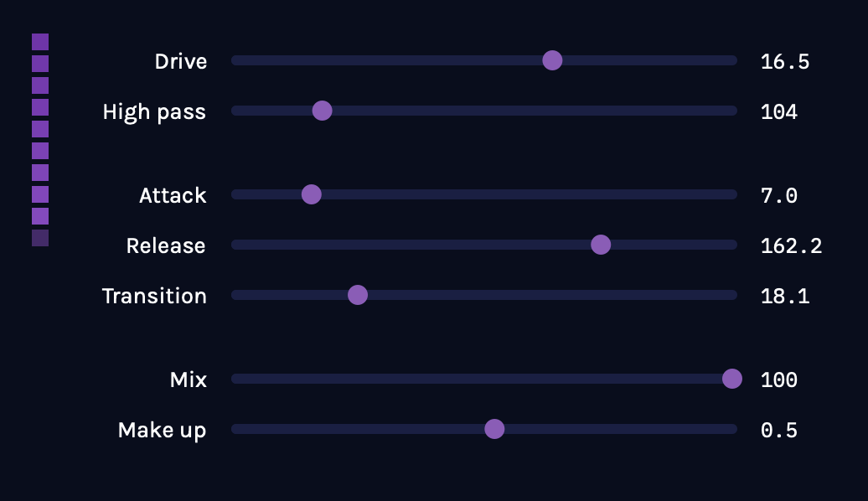Viewport: 868px width, 501px height.
Task: Click the topmost level meter segment
Action: coord(40,42)
